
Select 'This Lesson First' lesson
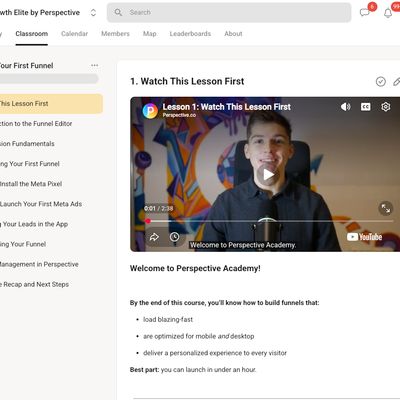(x=51, y=104)
